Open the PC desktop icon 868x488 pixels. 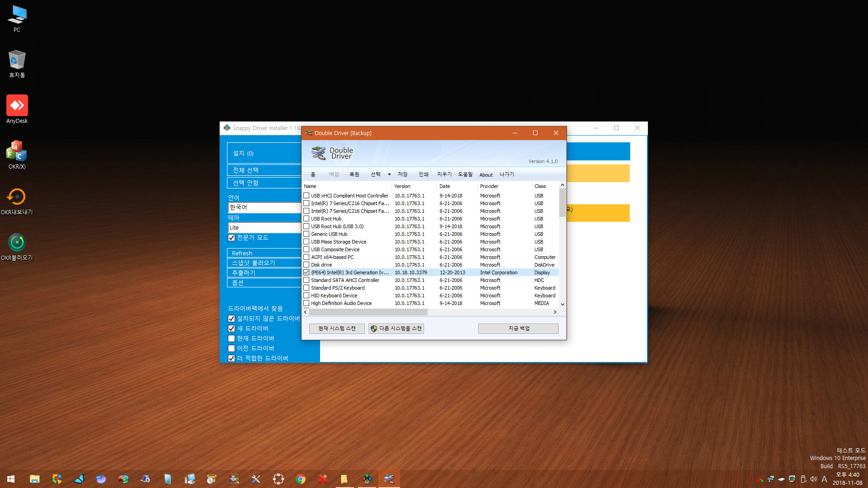click(17, 19)
